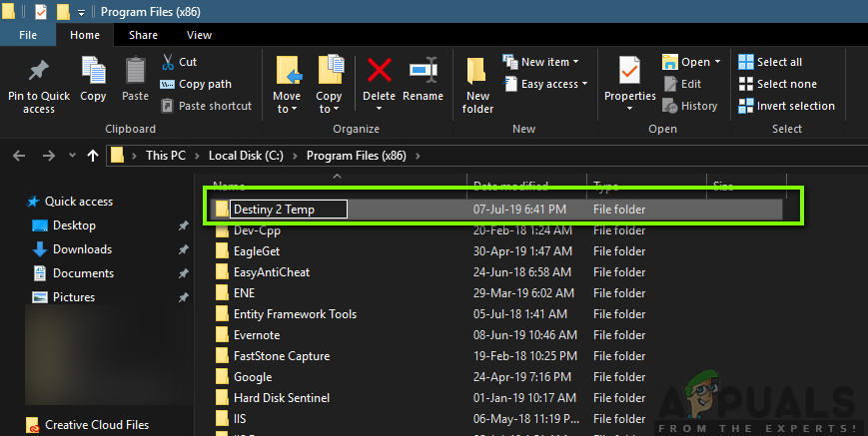This screenshot has height=436, width=868.
Task: Switch to the Home ribbon tab
Action: [85, 35]
